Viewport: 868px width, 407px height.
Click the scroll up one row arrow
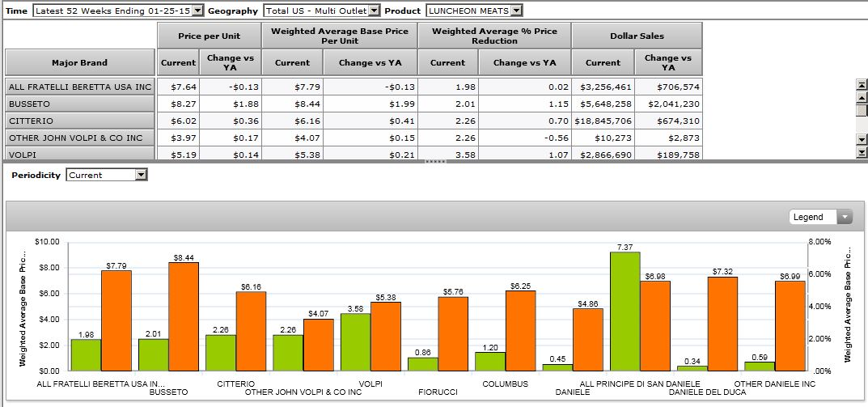[862, 97]
